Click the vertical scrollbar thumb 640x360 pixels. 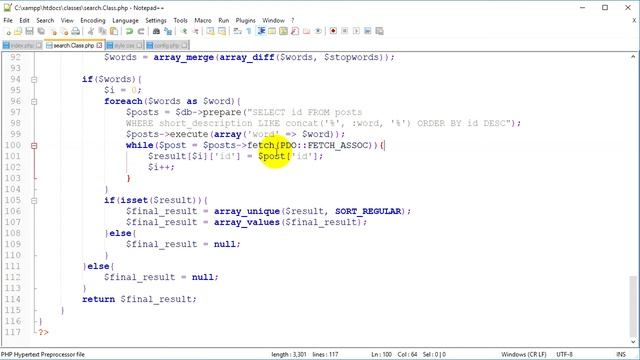[633, 307]
